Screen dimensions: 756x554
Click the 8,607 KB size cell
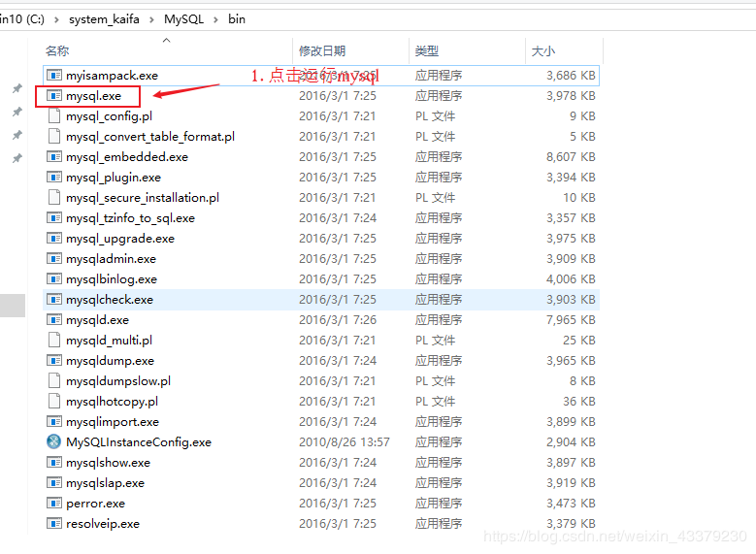tap(571, 157)
